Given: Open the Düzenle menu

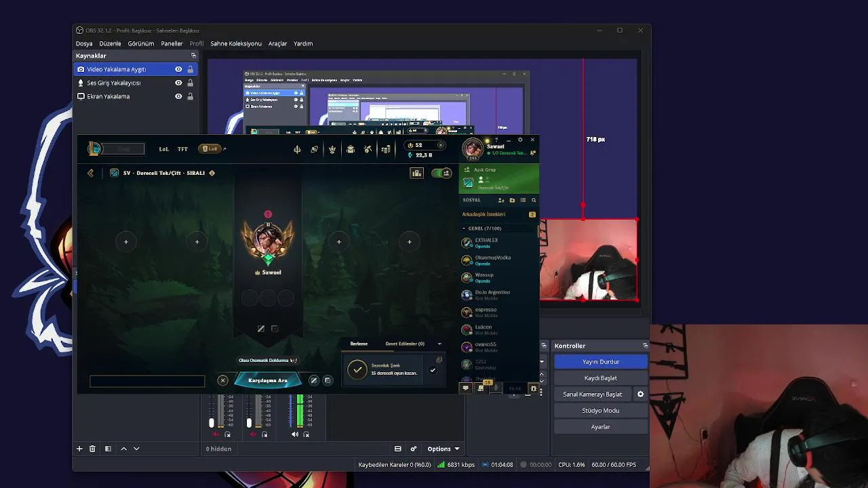Looking at the screenshot, I should click(110, 43).
